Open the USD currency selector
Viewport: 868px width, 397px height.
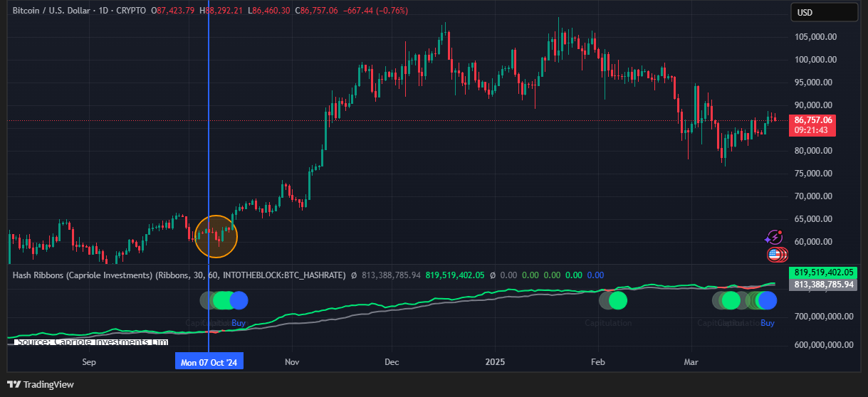[824, 12]
